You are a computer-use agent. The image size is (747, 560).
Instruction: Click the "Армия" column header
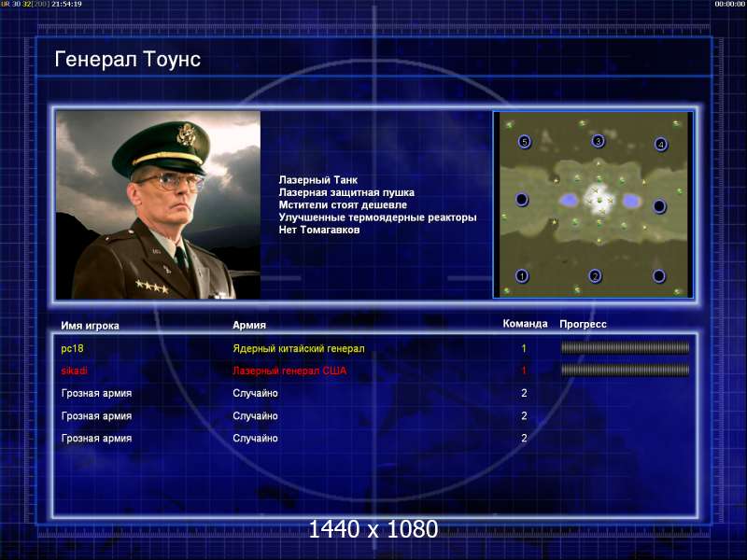tap(249, 325)
